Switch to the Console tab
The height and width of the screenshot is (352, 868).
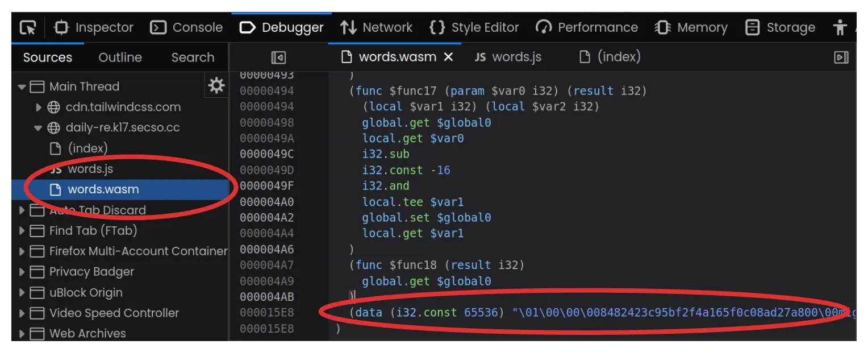[x=186, y=27]
